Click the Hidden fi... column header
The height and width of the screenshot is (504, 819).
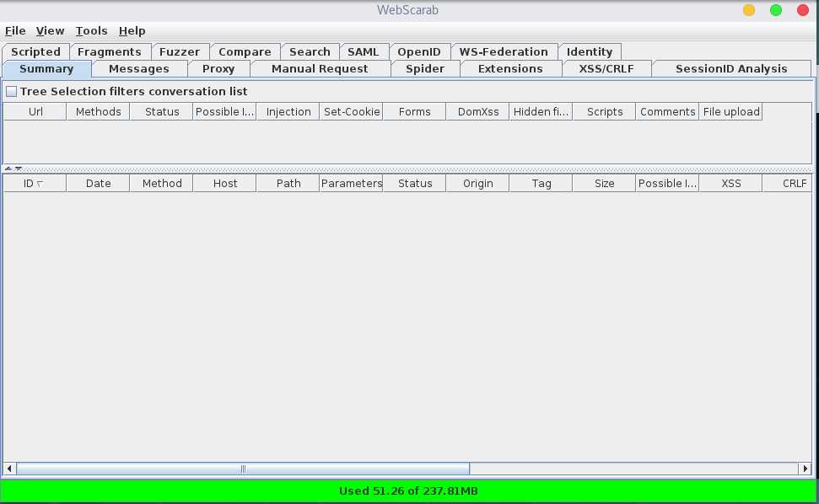[x=542, y=111]
